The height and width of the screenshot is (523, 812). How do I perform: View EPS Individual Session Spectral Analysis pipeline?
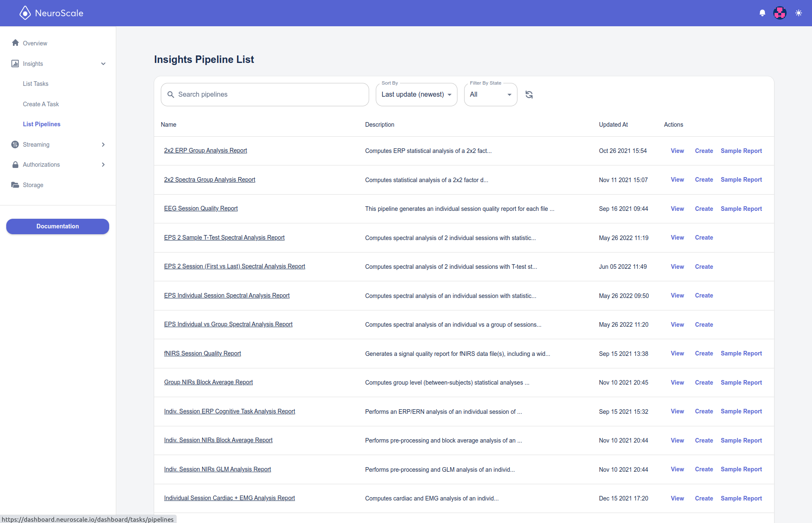pyautogui.click(x=677, y=295)
